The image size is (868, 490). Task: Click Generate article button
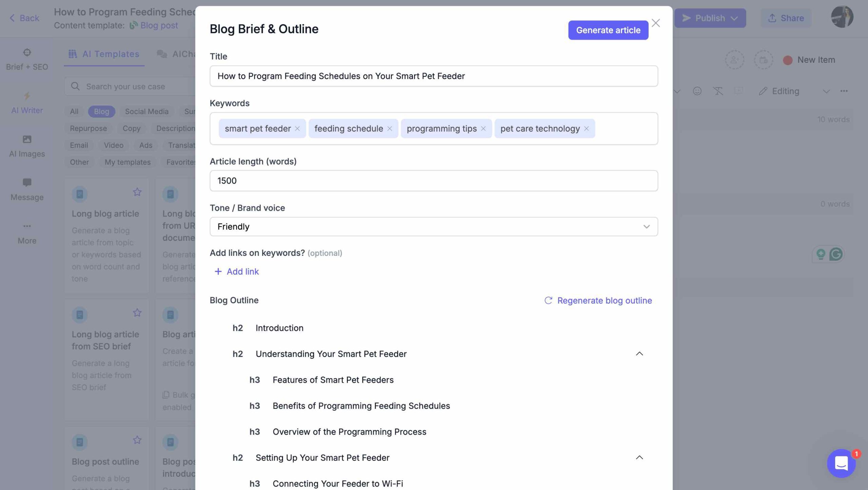coord(608,30)
